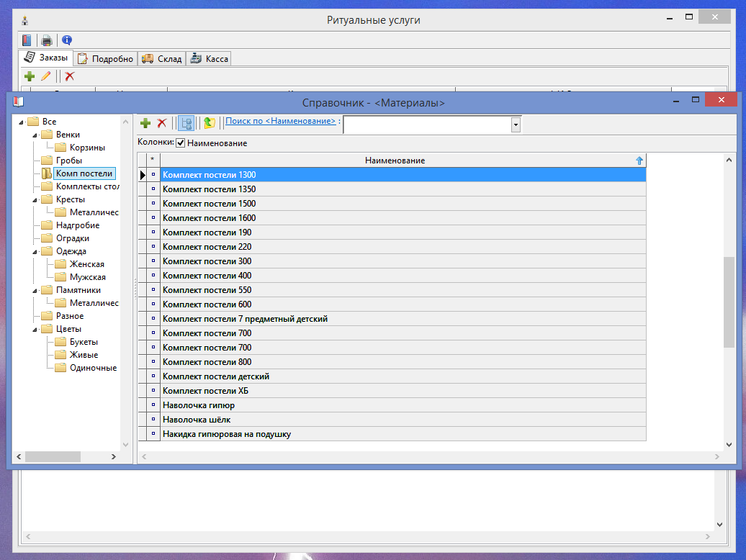
Task: Click the materials list vertical scrollbar thumb
Action: click(x=729, y=302)
